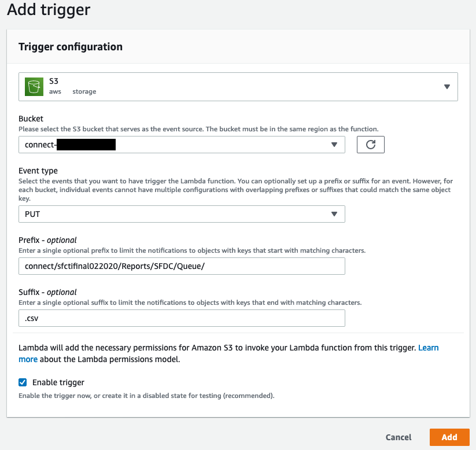Screen dimensions: 476x450
Task: Cancel adding the trigger
Action: [x=398, y=437]
